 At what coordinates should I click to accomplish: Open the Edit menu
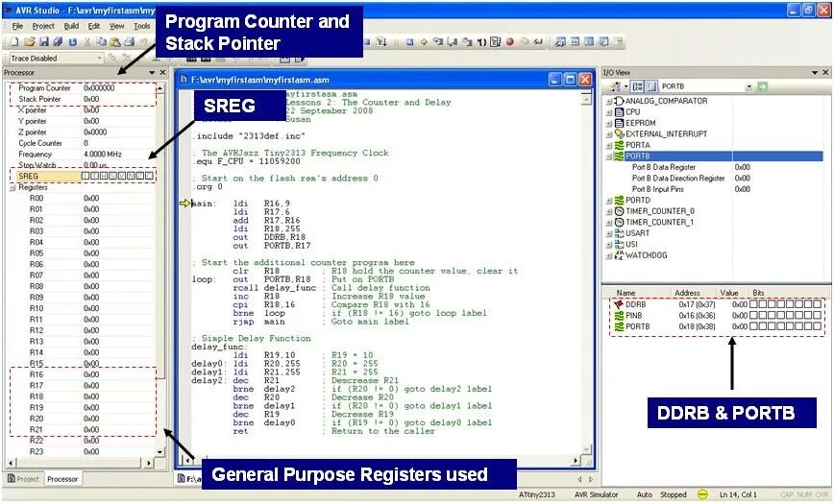94,26
